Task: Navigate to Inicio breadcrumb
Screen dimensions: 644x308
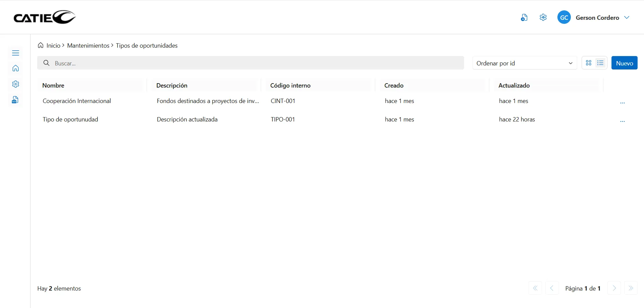Action: 53,46
